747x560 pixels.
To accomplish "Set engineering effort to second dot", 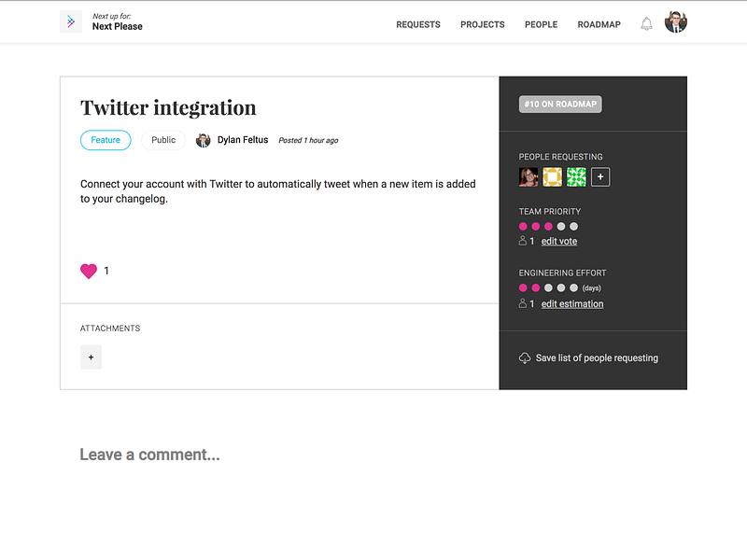I will pyautogui.click(x=535, y=287).
